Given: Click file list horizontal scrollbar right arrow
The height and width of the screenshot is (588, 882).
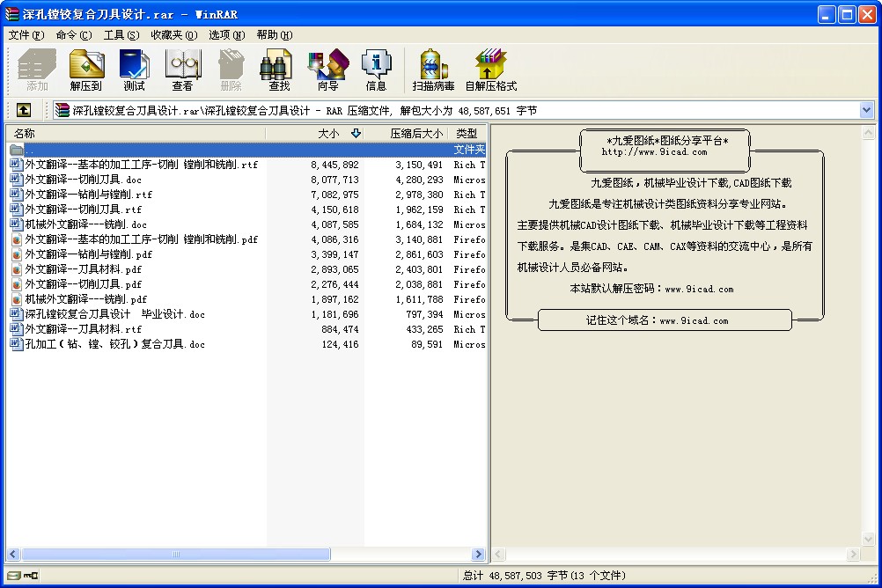Looking at the screenshot, I should pos(479,555).
